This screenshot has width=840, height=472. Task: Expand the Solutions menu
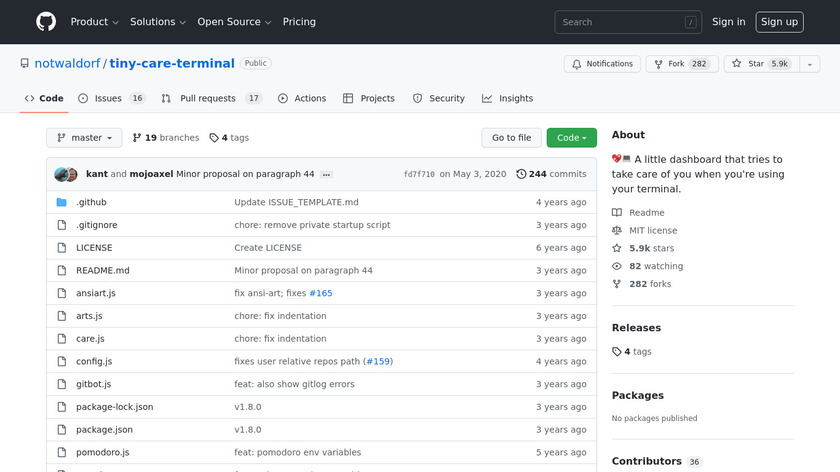pos(158,22)
